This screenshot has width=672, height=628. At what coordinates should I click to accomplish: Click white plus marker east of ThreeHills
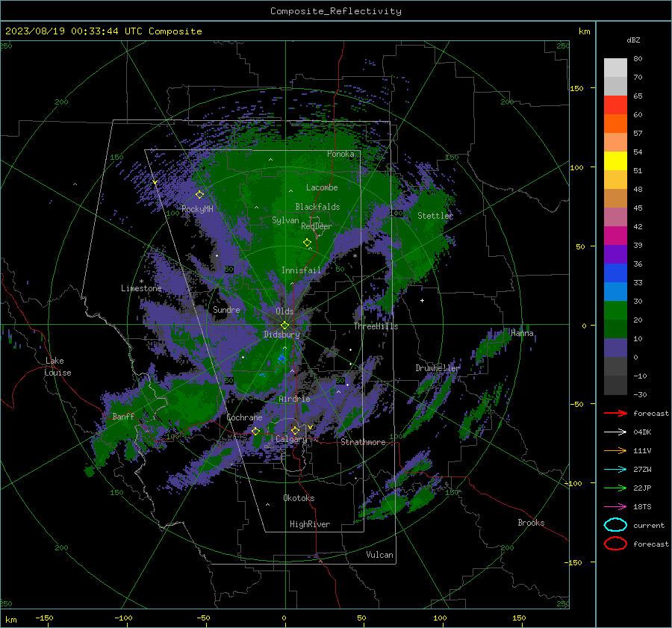coord(422,301)
